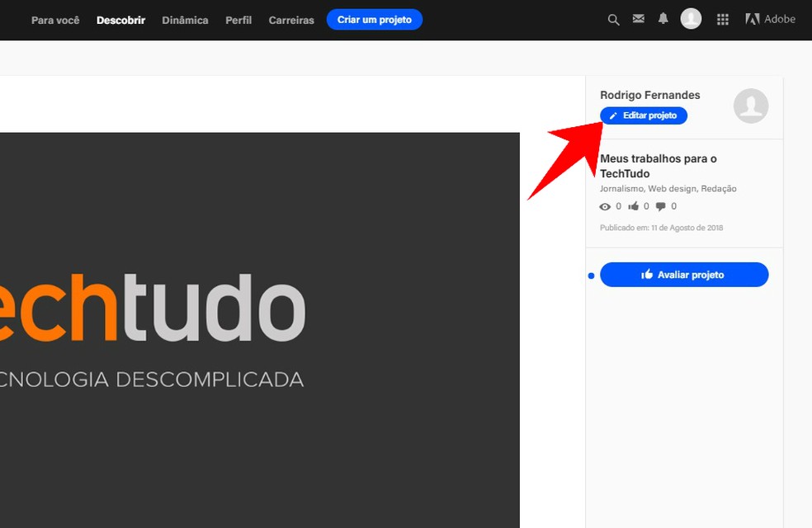Select the eye icon showing project views
Screen dimensions: 812x528
click(x=605, y=206)
